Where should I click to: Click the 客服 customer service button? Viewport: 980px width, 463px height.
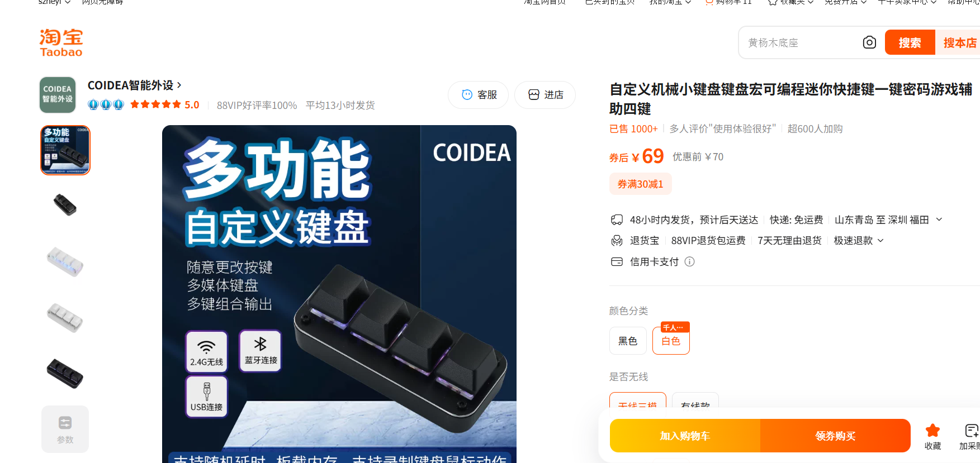479,95
